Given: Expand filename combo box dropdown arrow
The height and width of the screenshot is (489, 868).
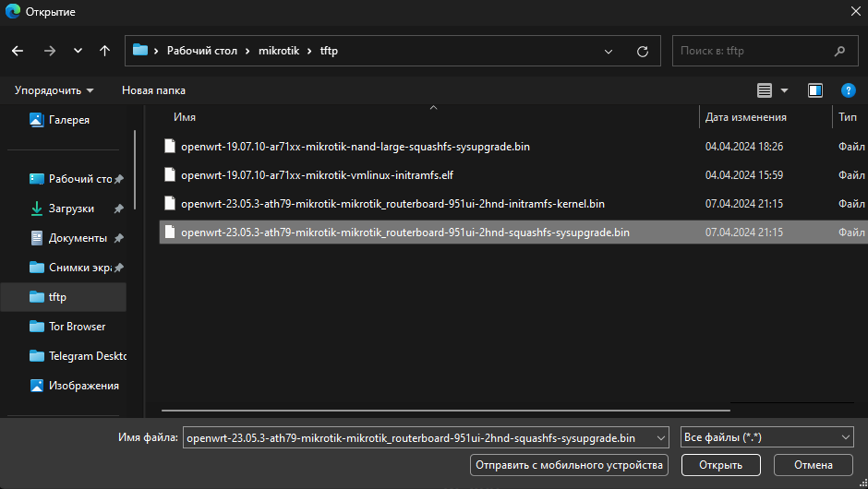Looking at the screenshot, I should pyautogui.click(x=661, y=438).
